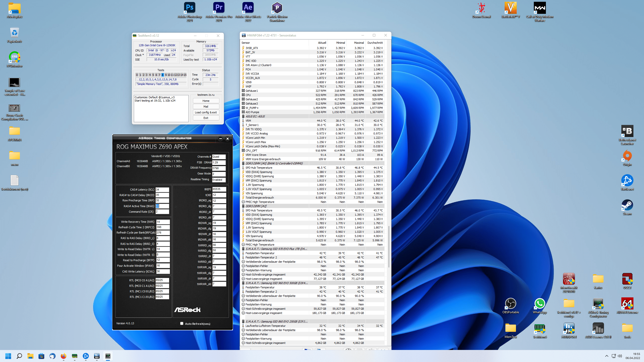Open ASRock Timing Configurator desktop shortcut
Image resolution: width=644 pixels, height=362 pixels.
[598, 307]
